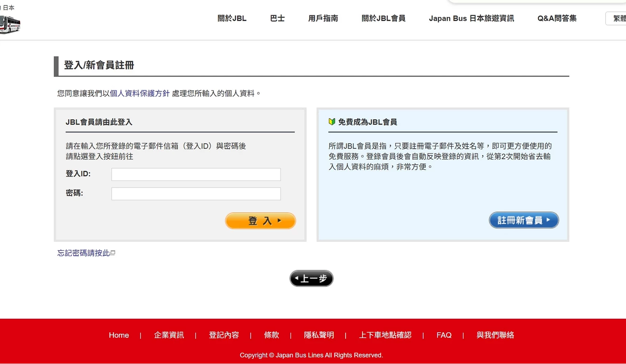Select 用戶指南 in the navigation bar
The image size is (626, 364).
point(323,18)
